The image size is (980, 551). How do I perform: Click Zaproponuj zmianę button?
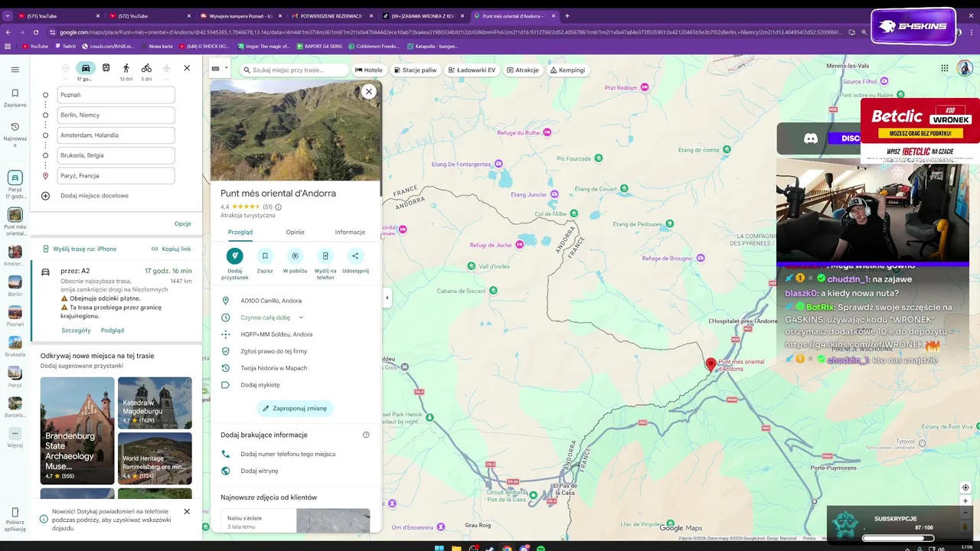pos(295,409)
